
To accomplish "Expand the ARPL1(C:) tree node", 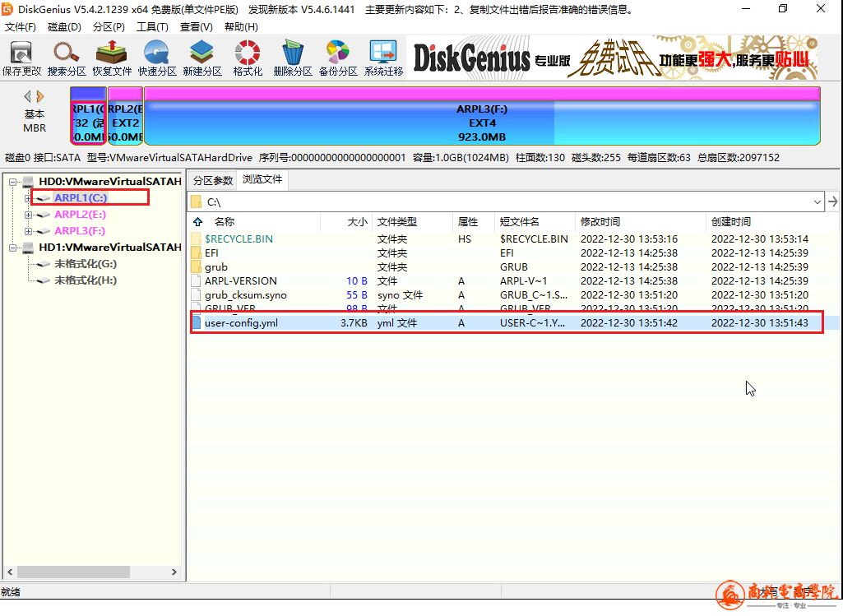I will [28, 198].
